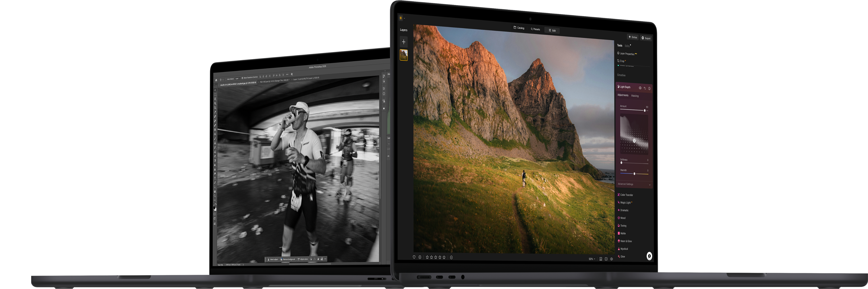Click the eye preview icon in bottom bar

pyautogui.click(x=612, y=259)
